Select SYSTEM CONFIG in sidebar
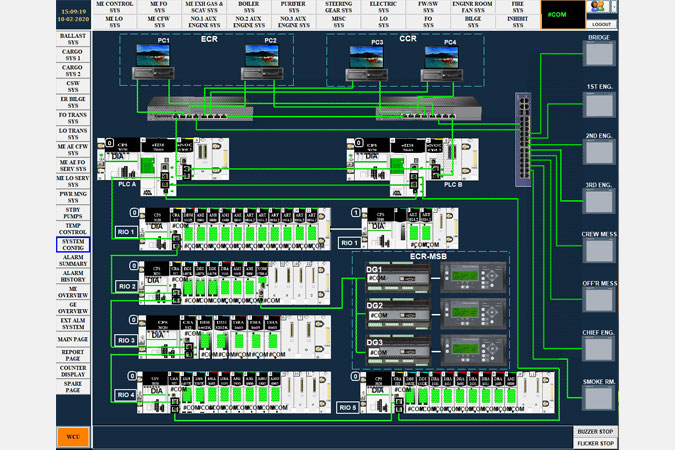 [x=73, y=245]
